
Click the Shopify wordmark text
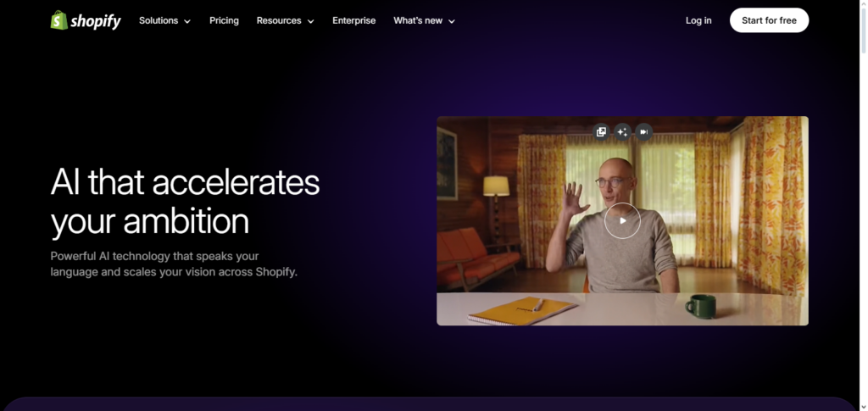click(x=96, y=20)
